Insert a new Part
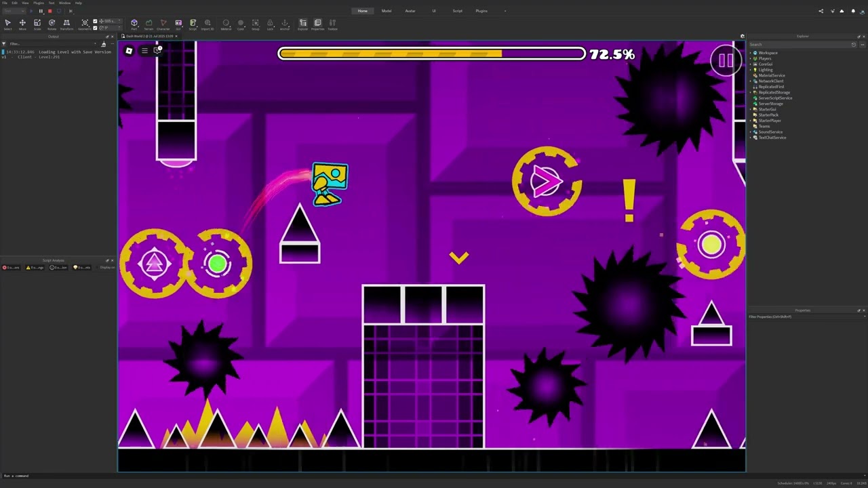This screenshot has height=488, width=868. [134, 24]
